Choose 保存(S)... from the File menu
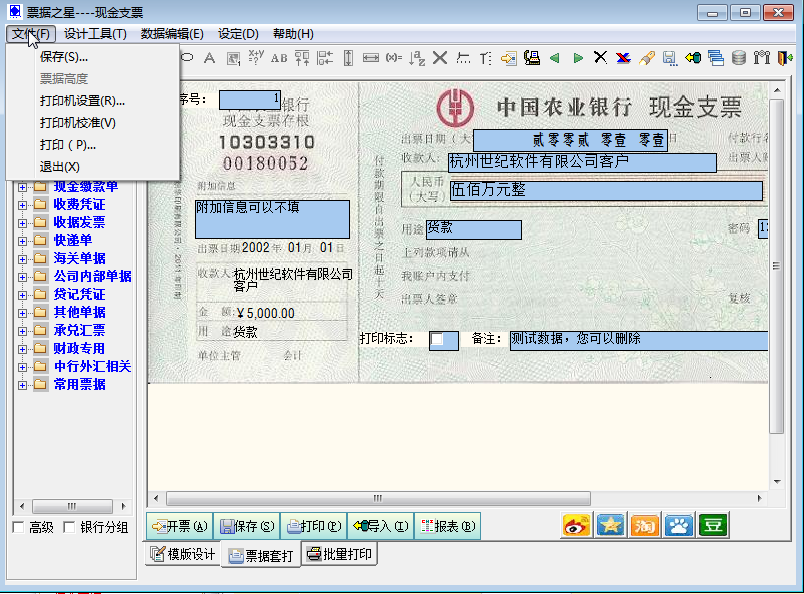Image resolution: width=804 pixels, height=594 pixels. click(93, 57)
